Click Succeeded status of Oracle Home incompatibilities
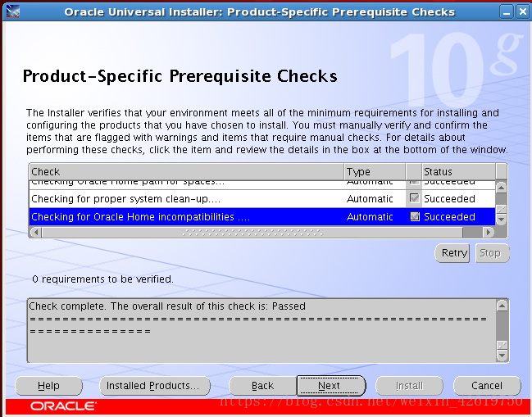The height and width of the screenshot is (417, 532). click(x=449, y=216)
